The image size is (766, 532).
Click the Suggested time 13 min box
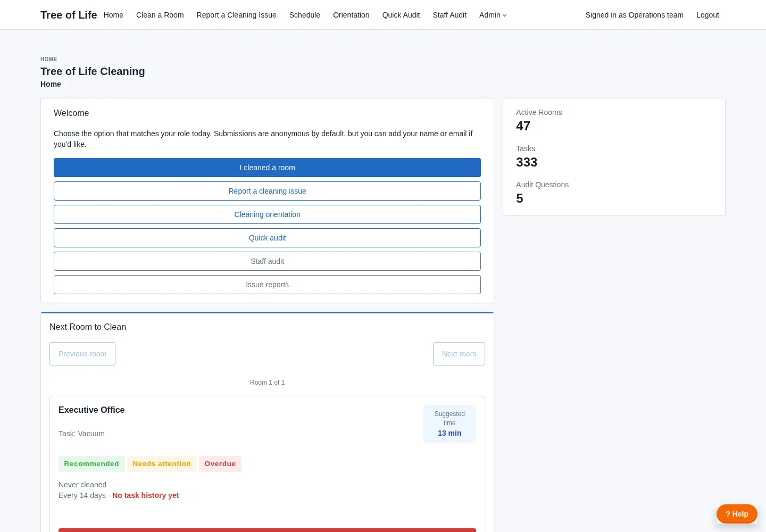(449, 424)
